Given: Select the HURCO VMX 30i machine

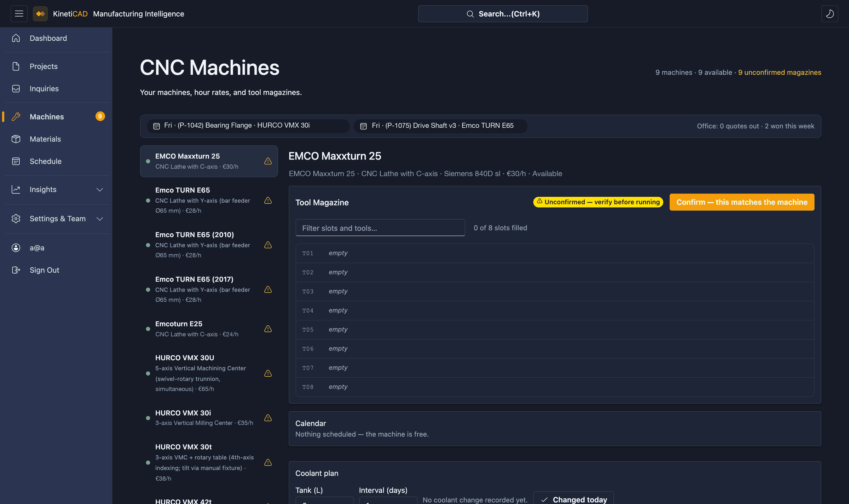Looking at the screenshot, I should tap(209, 418).
